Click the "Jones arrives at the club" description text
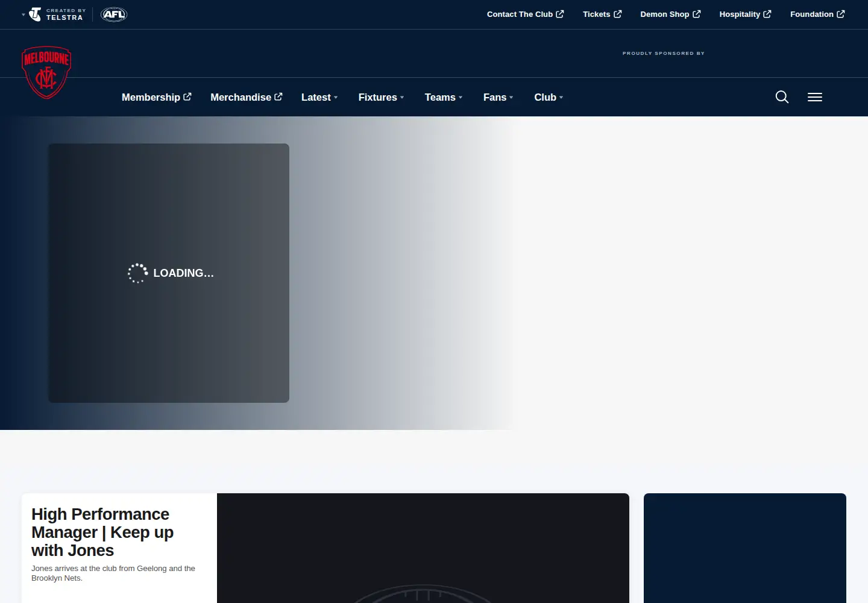The image size is (868, 603). point(113,573)
